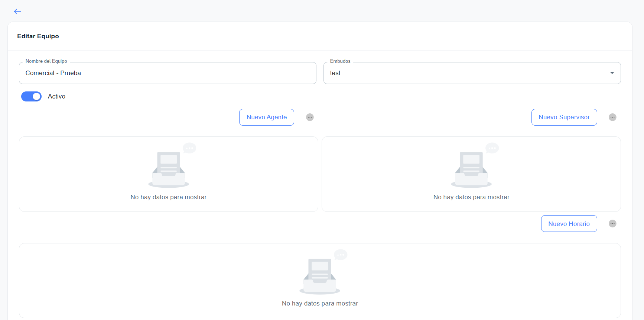The image size is (644, 320).
Task: Click empty message text in supervisors panel
Action: tap(471, 197)
